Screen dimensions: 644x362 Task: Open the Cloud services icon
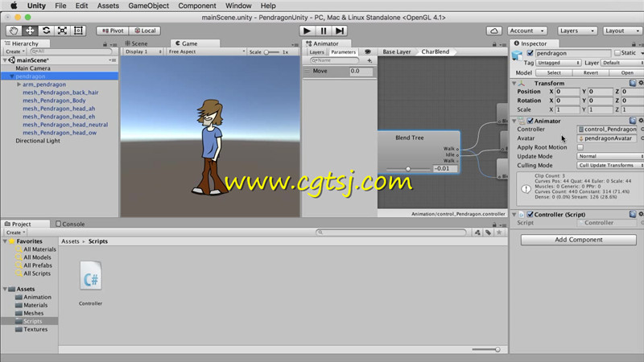(x=494, y=31)
